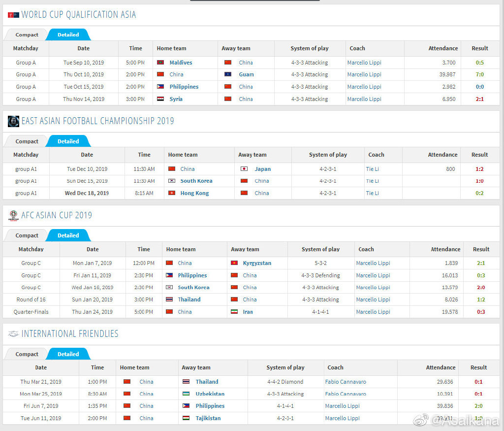The height and width of the screenshot is (431, 504).
Task: Open the Maldives team link
Action: [181, 63]
